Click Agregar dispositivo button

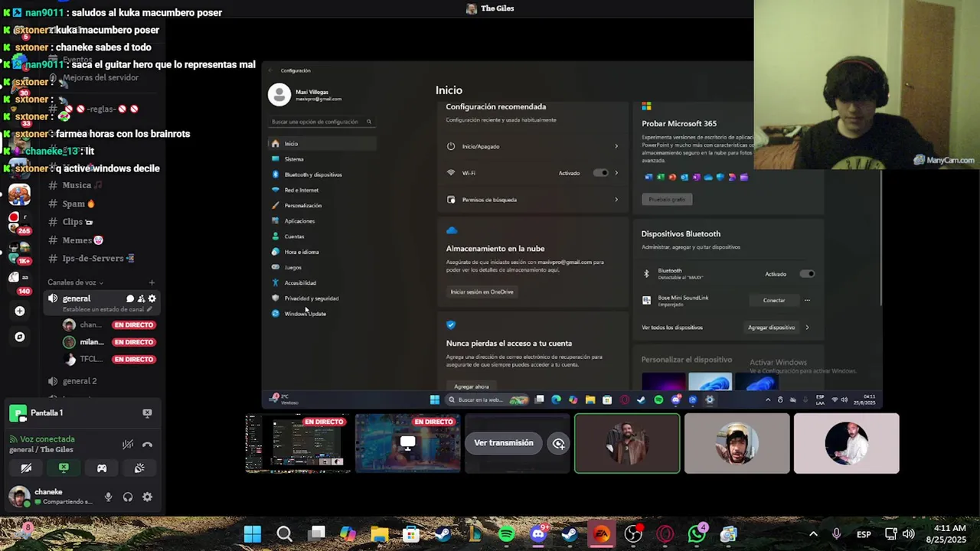(x=771, y=328)
